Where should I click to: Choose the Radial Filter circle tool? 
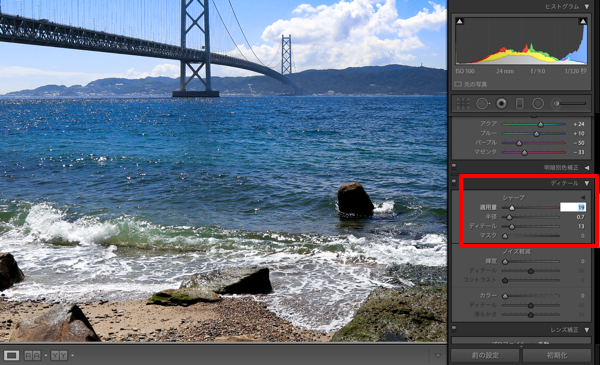point(538,103)
